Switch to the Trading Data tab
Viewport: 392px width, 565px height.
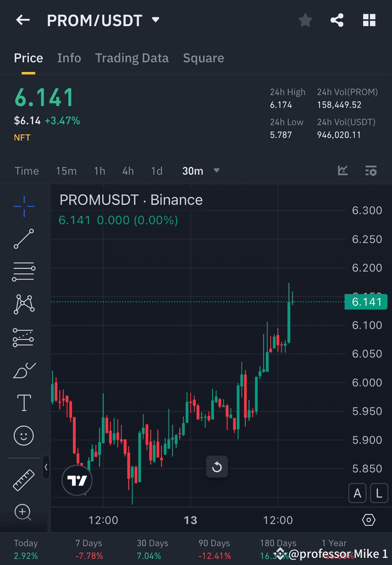[132, 58]
